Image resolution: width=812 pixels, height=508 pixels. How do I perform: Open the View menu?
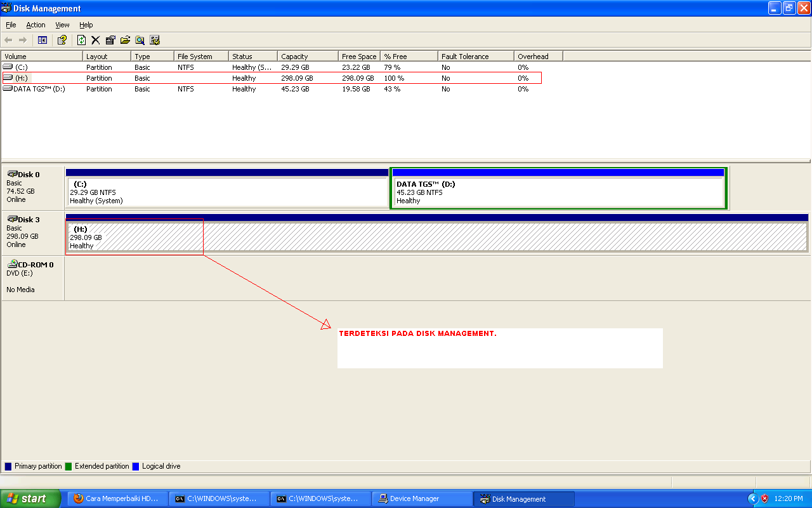click(x=62, y=25)
